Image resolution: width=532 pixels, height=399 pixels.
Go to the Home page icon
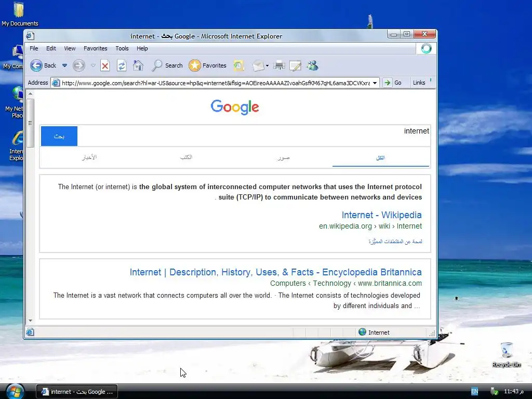click(x=138, y=65)
